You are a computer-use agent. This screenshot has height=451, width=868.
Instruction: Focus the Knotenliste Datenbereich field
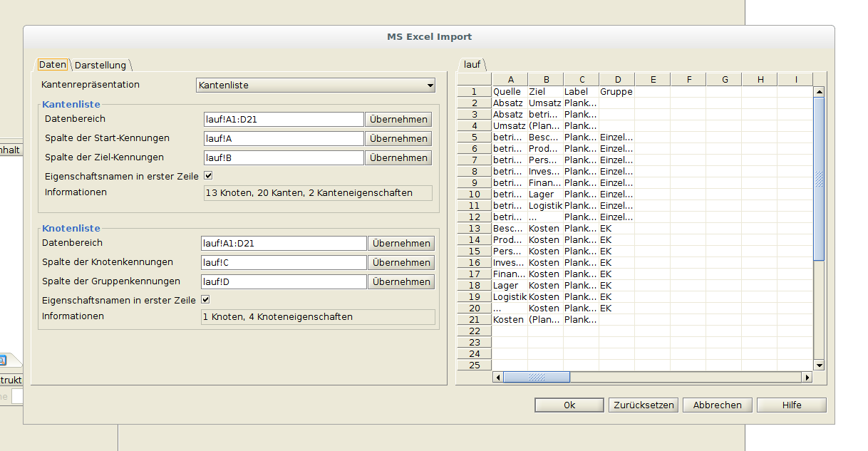pos(284,243)
